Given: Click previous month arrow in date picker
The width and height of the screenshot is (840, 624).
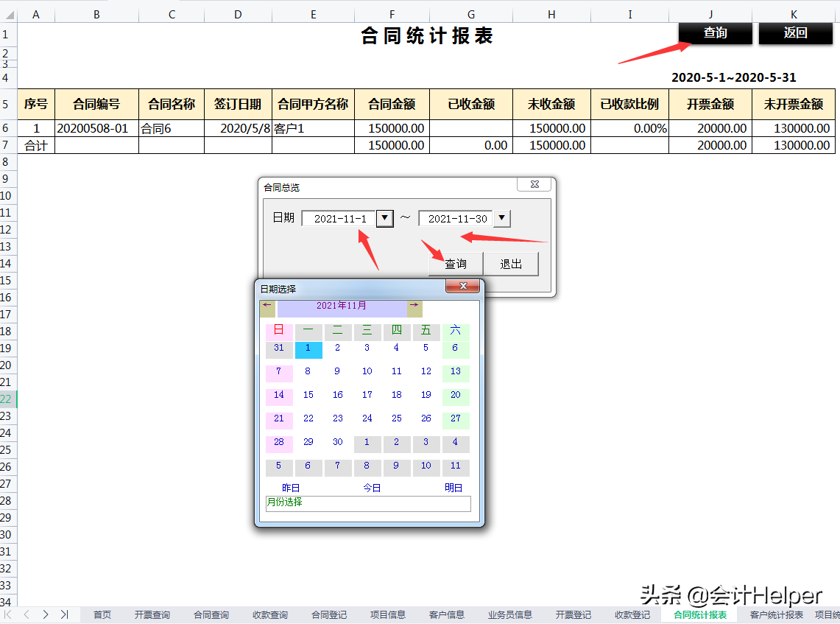Looking at the screenshot, I should tap(267, 305).
